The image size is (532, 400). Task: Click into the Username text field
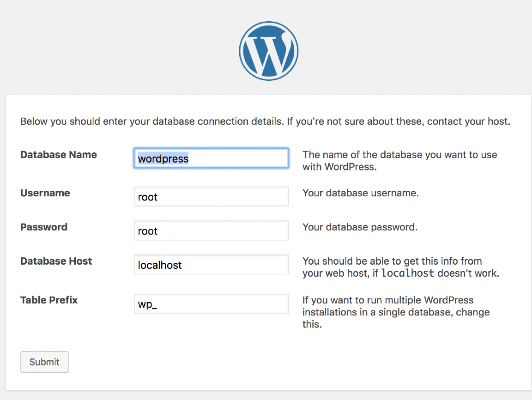(x=211, y=197)
